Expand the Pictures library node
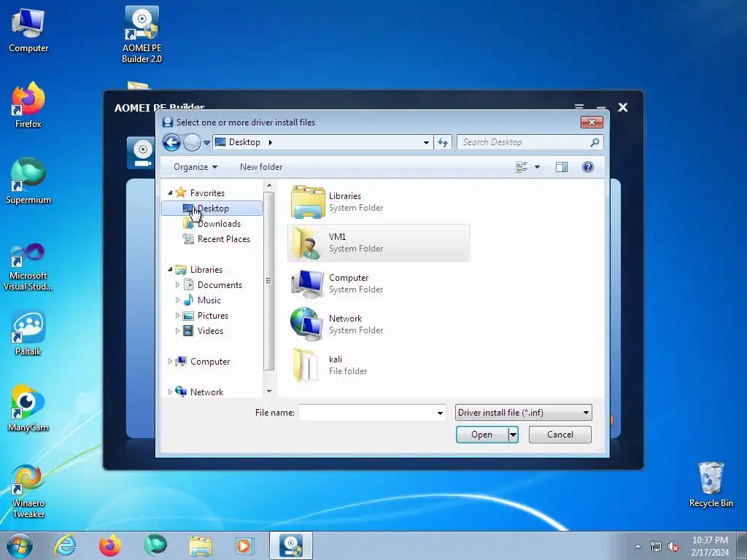Screen dimensions: 747x560 coord(177,315)
